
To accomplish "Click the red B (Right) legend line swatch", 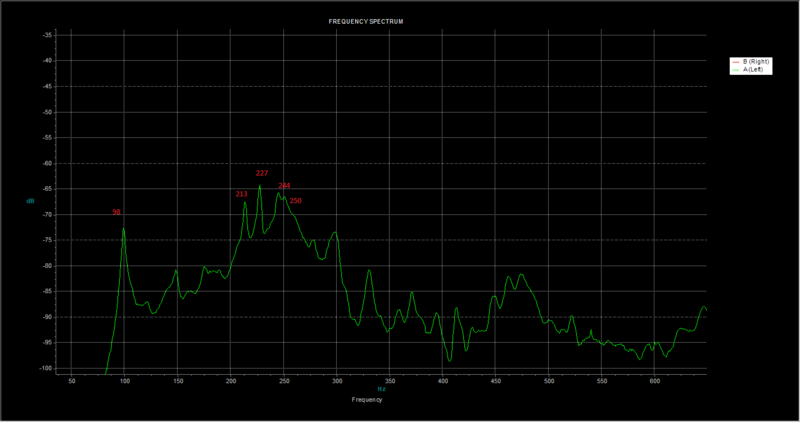I will point(735,62).
